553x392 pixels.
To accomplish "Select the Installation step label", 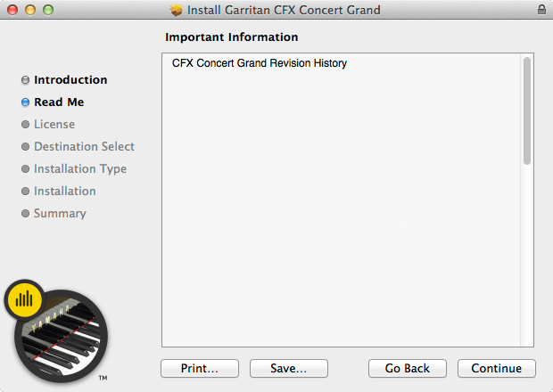I will [65, 192].
